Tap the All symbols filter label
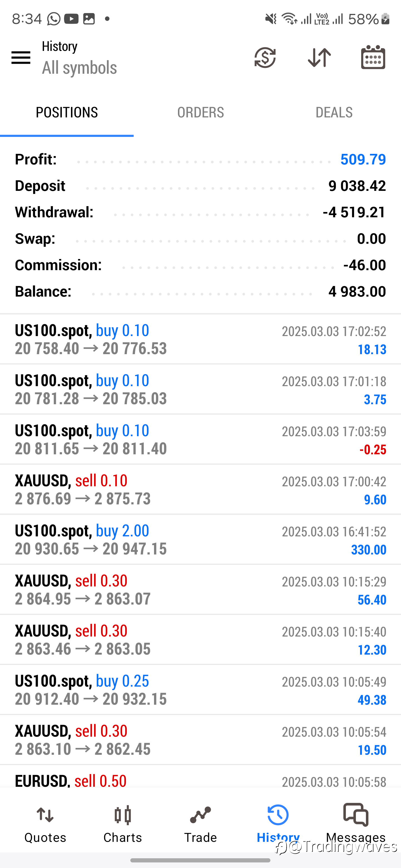 click(79, 68)
